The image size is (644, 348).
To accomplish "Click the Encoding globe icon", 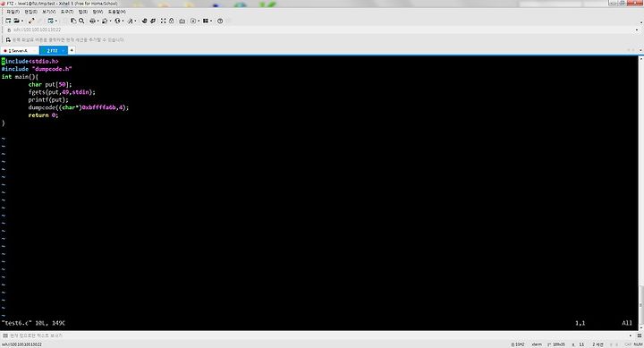I will pyautogui.click(x=117, y=21).
